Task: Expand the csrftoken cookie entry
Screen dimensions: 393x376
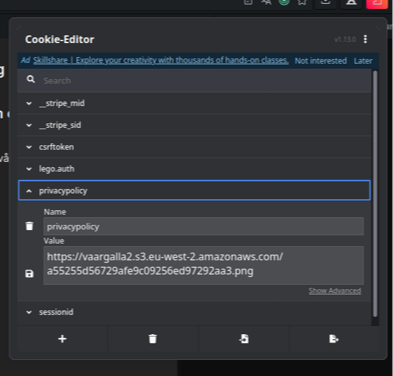Action: [194, 147]
